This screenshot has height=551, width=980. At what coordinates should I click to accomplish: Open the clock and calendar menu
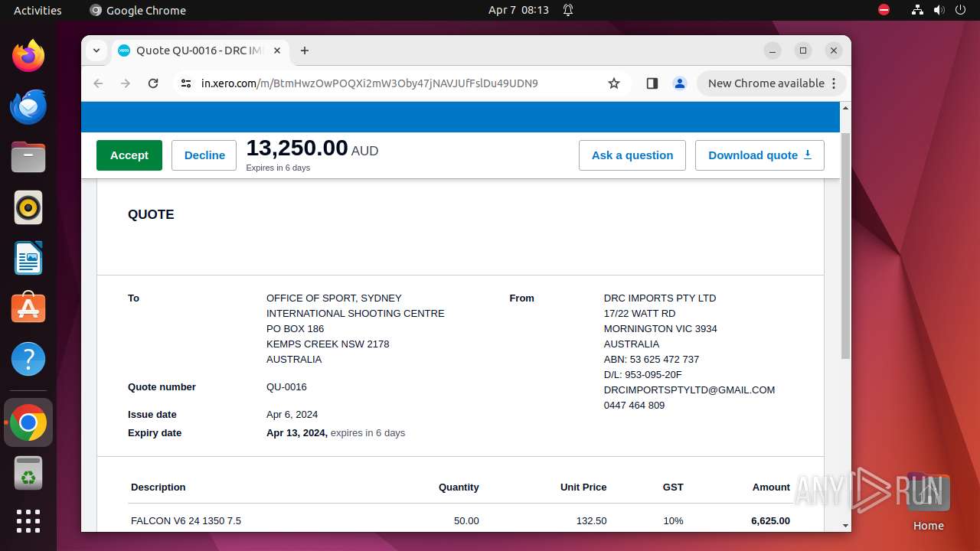tap(518, 10)
